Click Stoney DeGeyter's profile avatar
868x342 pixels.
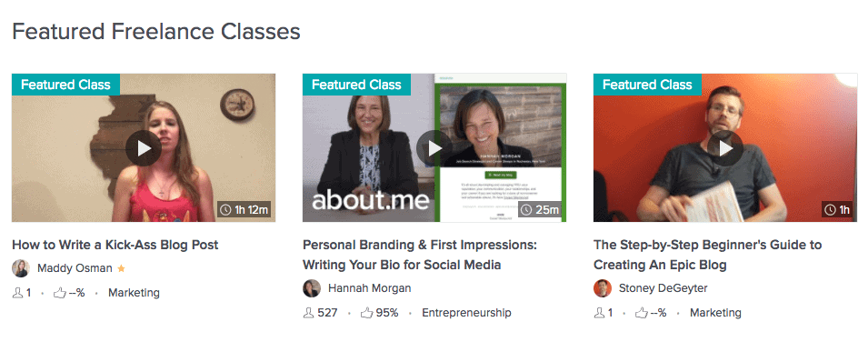[x=603, y=288]
